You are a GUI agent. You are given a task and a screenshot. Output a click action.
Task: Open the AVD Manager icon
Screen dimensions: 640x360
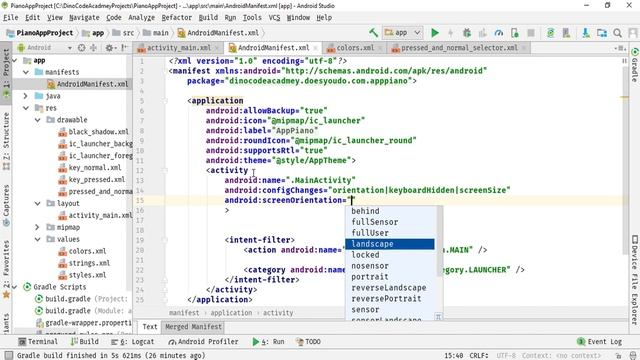coord(566,33)
